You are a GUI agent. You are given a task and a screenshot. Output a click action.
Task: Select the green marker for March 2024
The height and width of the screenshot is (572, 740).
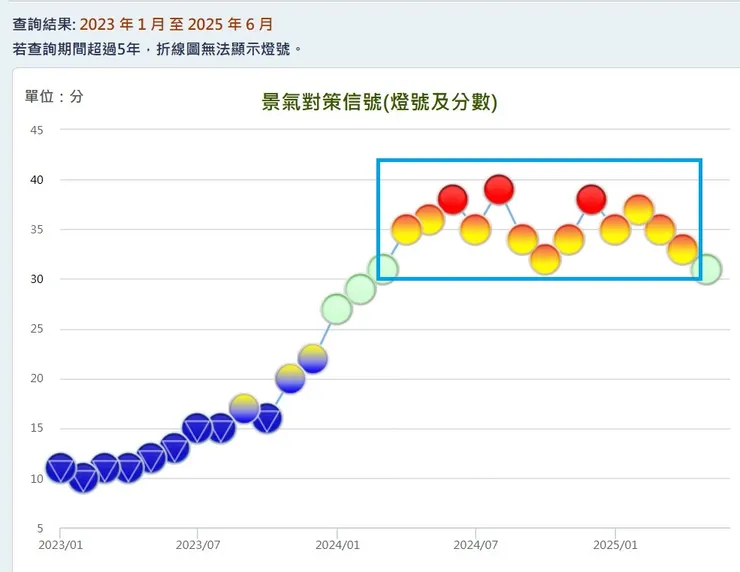(x=383, y=269)
